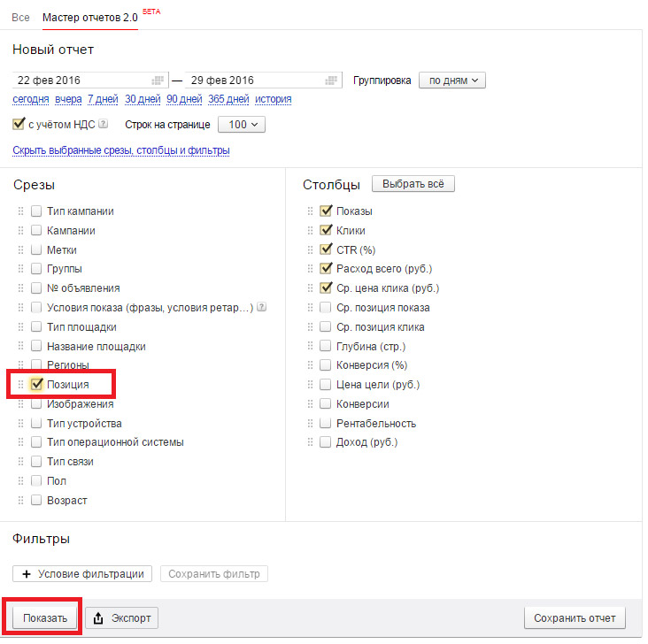
Task: Open the end date calendar icon
Action: click(x=331, y=80)
